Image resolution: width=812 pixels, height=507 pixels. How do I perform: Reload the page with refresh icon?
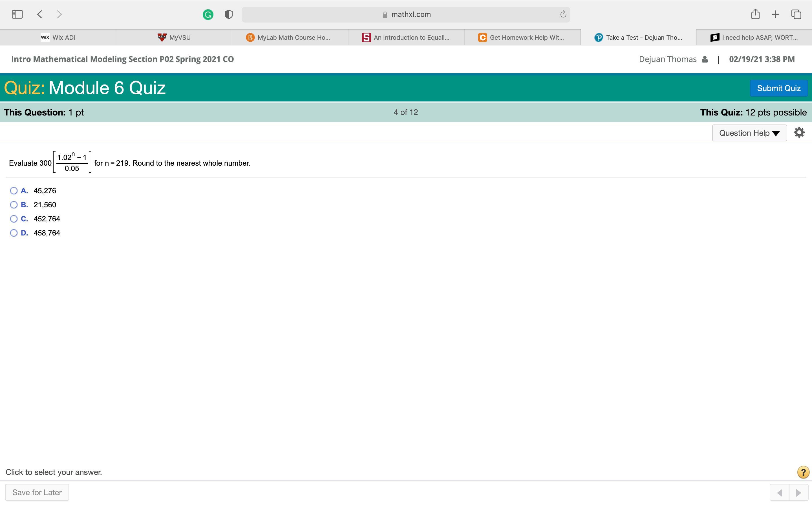[x=563, y=14]
